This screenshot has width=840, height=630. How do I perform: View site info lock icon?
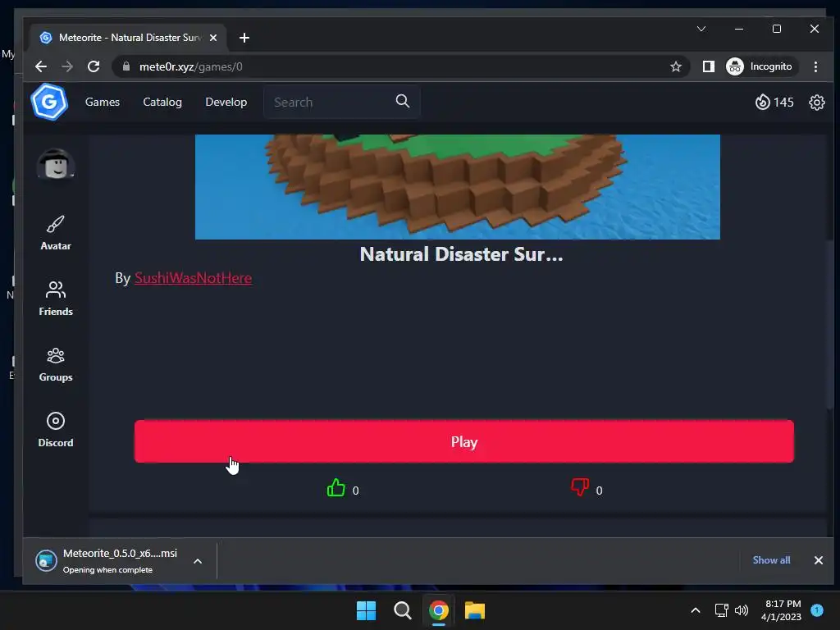[126, 66]
